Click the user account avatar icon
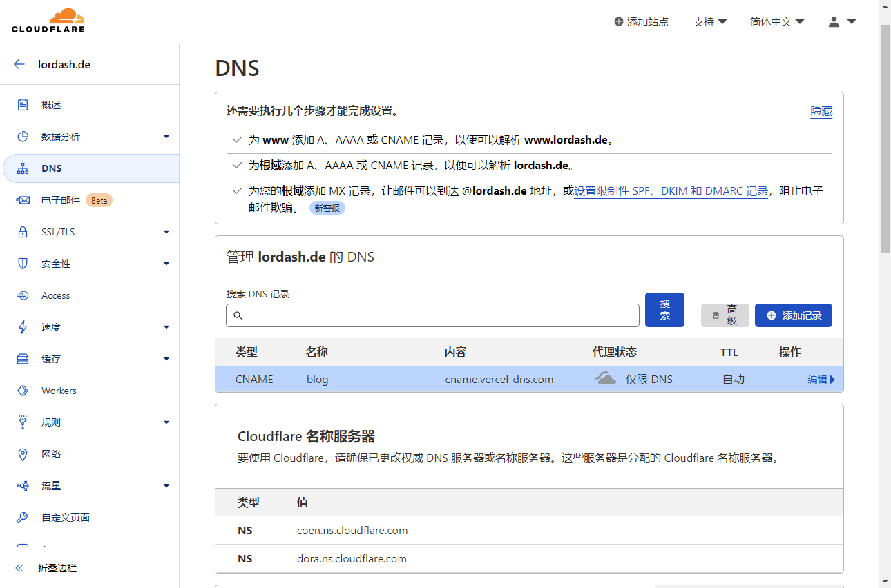The width and height of the screenshot is (891, 588). (834, 21)
